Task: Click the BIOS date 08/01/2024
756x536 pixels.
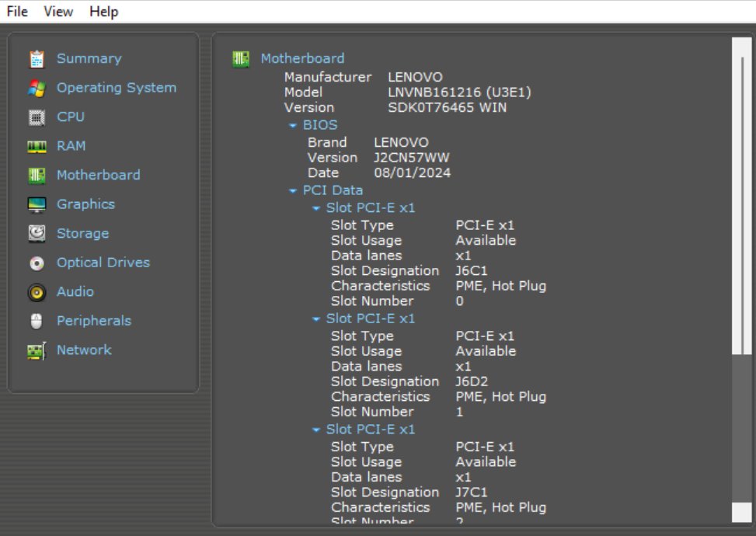Action: [413, 173]
